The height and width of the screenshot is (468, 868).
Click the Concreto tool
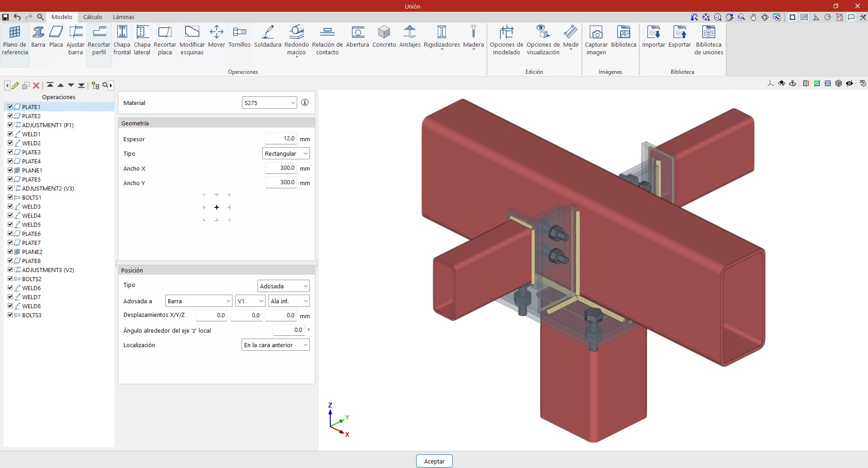(x=384, y=37)
